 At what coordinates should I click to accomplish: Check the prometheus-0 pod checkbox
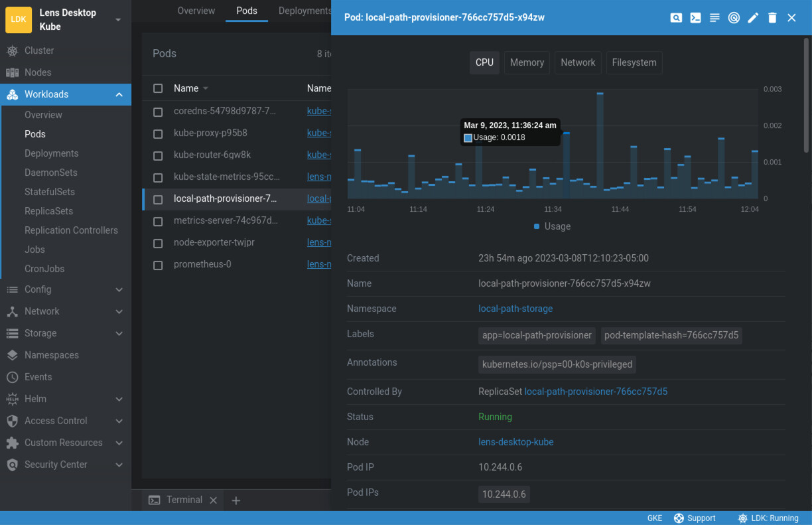158,265
